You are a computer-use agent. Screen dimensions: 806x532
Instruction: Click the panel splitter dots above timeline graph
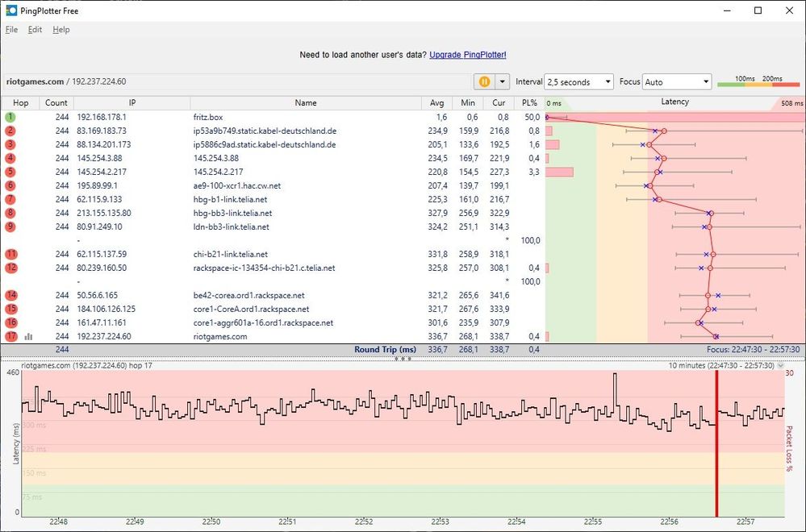403,359
